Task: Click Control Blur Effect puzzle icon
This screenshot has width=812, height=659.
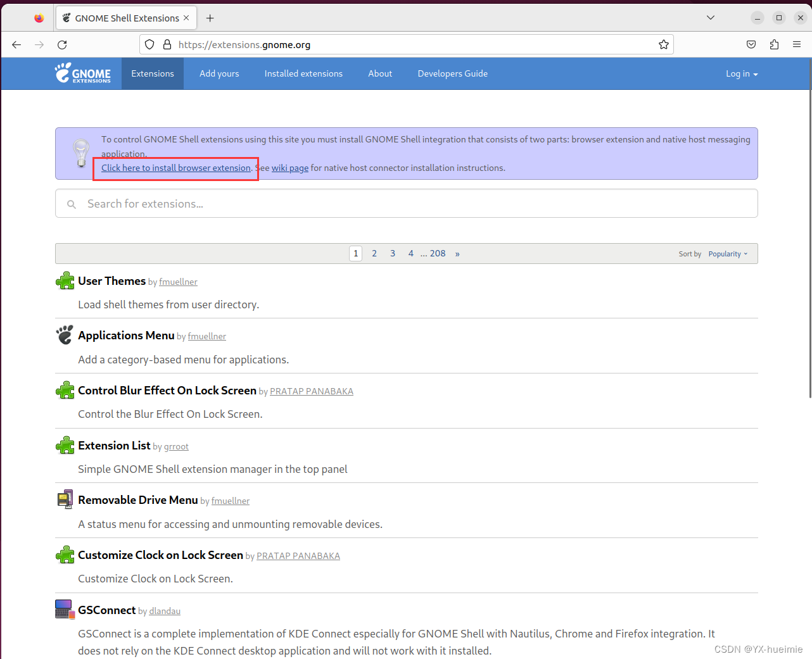Action: (x=65, y=390)
